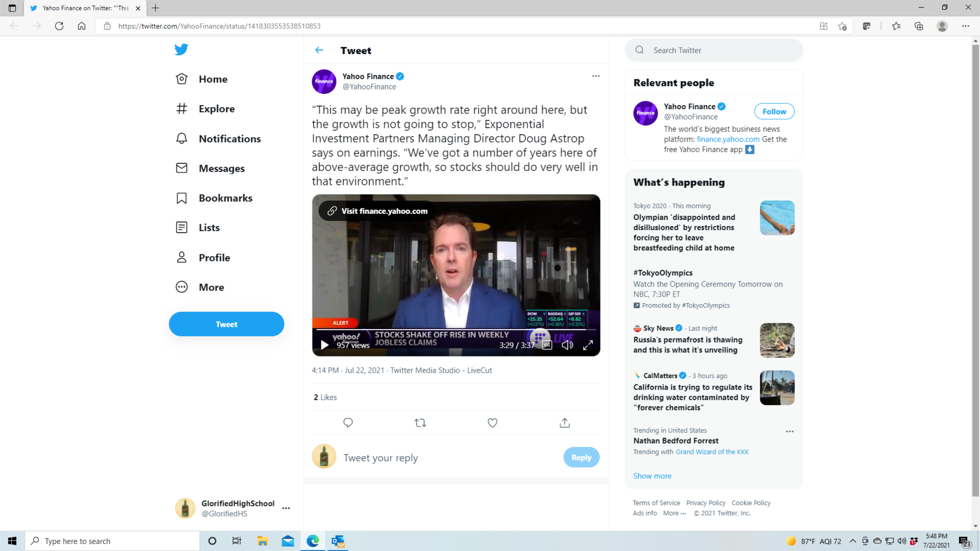Open Notifications in the sidebar
Image resolution: width=980 pixels, height=551 pixels.
218,139
